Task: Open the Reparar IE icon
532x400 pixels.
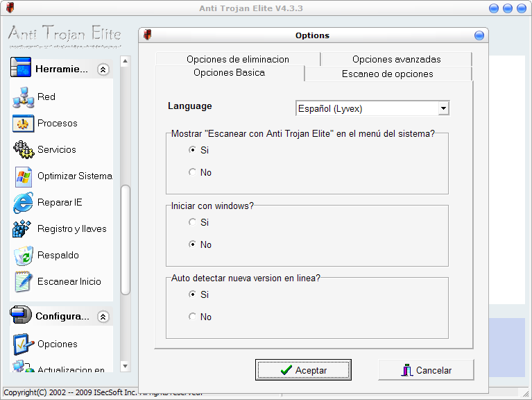Action: coord(23,203)
